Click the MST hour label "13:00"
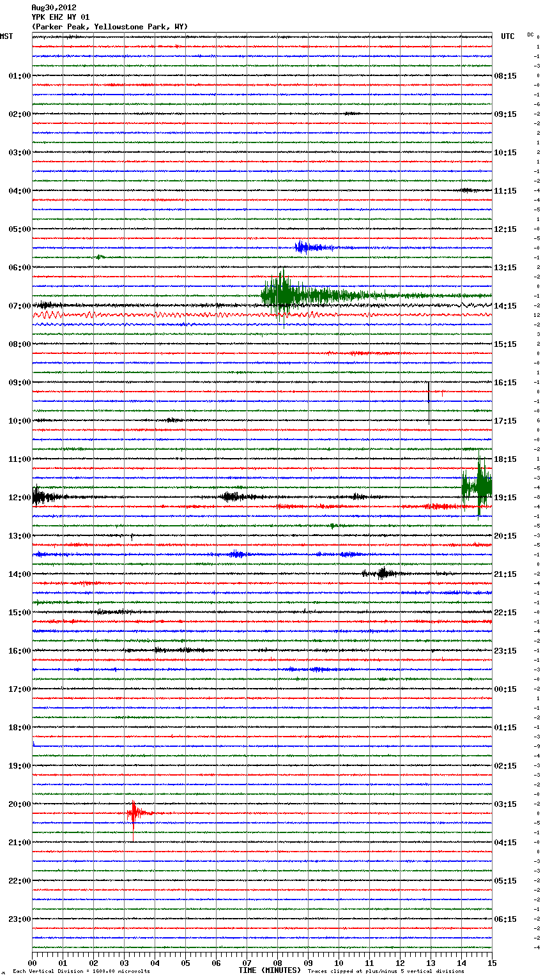Image resolution: width=543 pixels, height=980 pixels. coord(20,536)
